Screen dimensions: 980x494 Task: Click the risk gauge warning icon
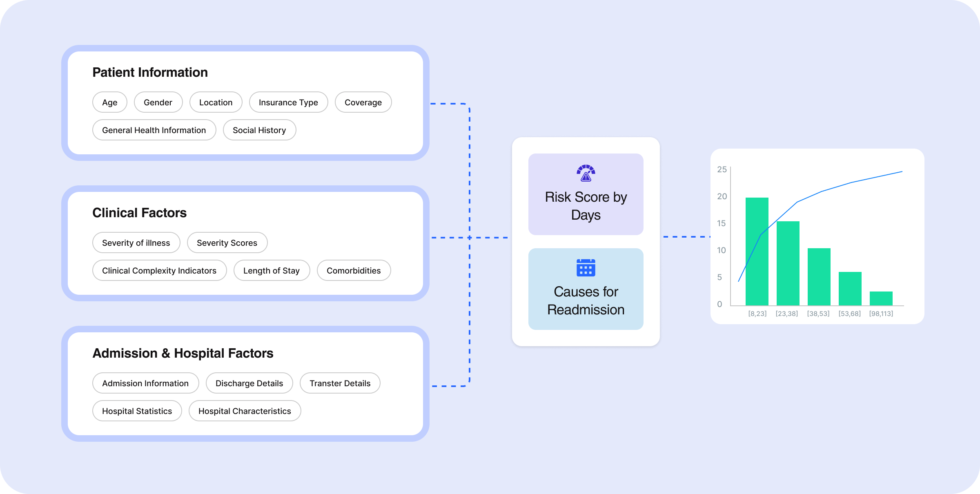click(x=586, y=173)
